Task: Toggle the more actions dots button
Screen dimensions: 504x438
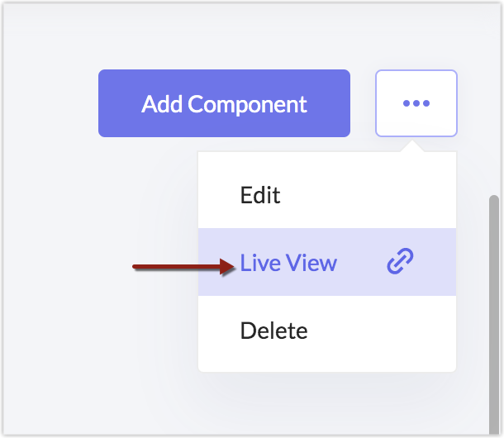Action: tap(416, 103)
